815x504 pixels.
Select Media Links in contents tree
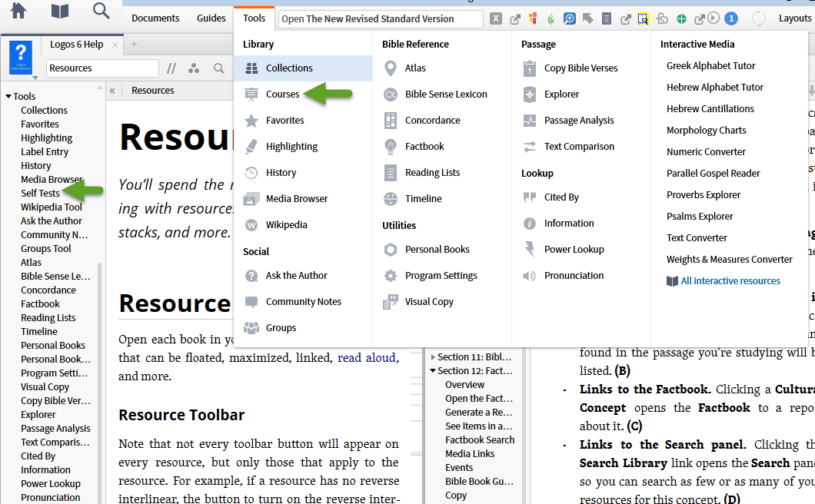470,454
